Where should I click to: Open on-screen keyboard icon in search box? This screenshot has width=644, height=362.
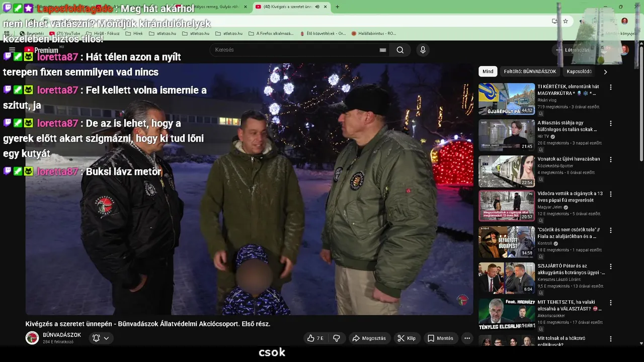383,50
